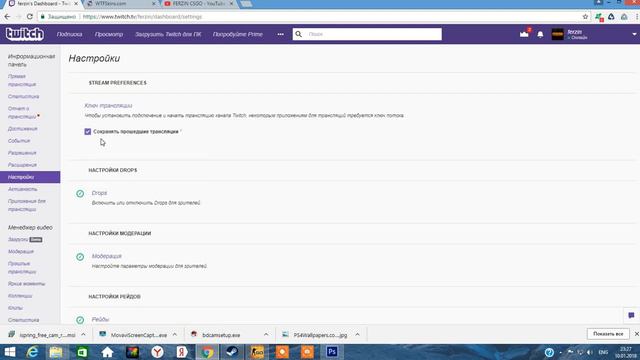Open the green extension icon with red badge

tap(599, 17)
